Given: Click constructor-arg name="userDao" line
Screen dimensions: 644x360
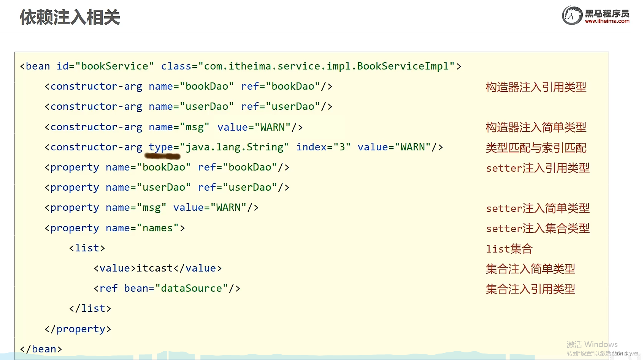Looking at the screenshot, I should click(189, 107).
